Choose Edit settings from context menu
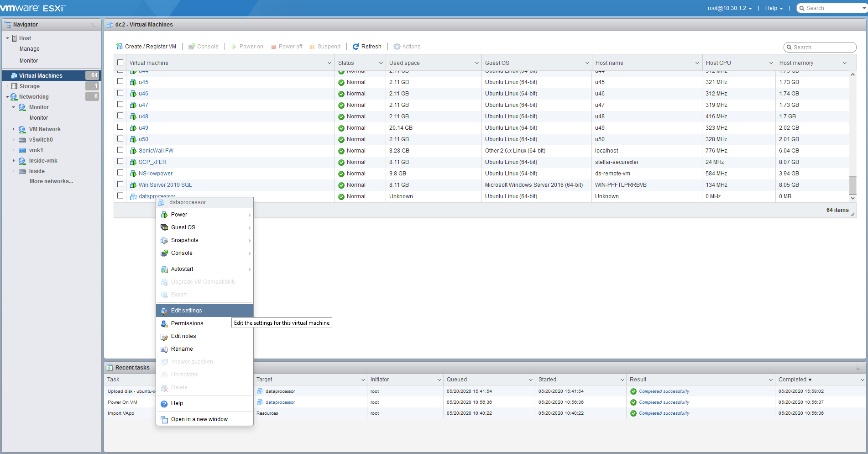Viewport: 868px width, 454px height. click(186, 311)
